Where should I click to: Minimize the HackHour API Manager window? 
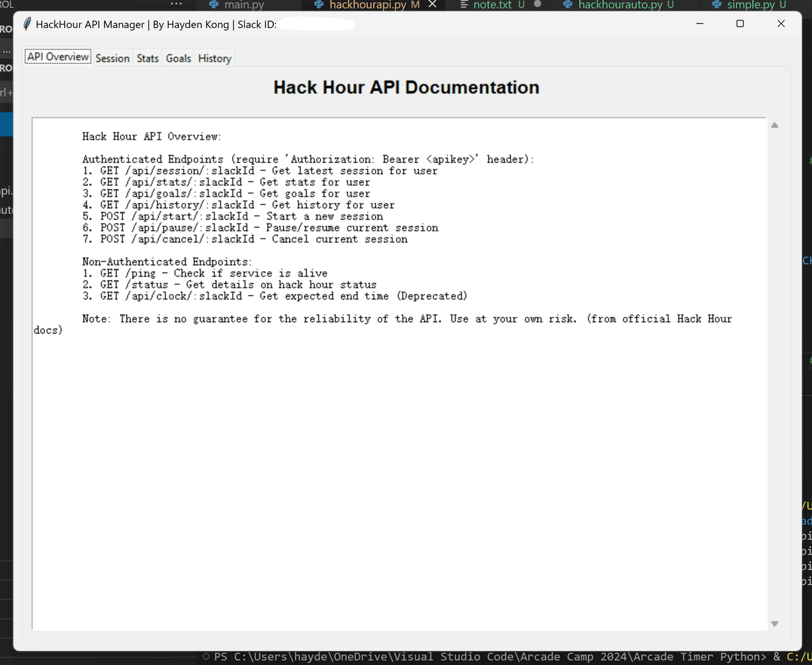click(700, 24)
